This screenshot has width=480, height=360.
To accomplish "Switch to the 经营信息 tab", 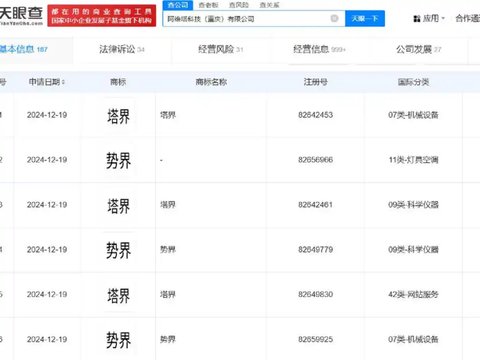I will (x=319, y=49).
